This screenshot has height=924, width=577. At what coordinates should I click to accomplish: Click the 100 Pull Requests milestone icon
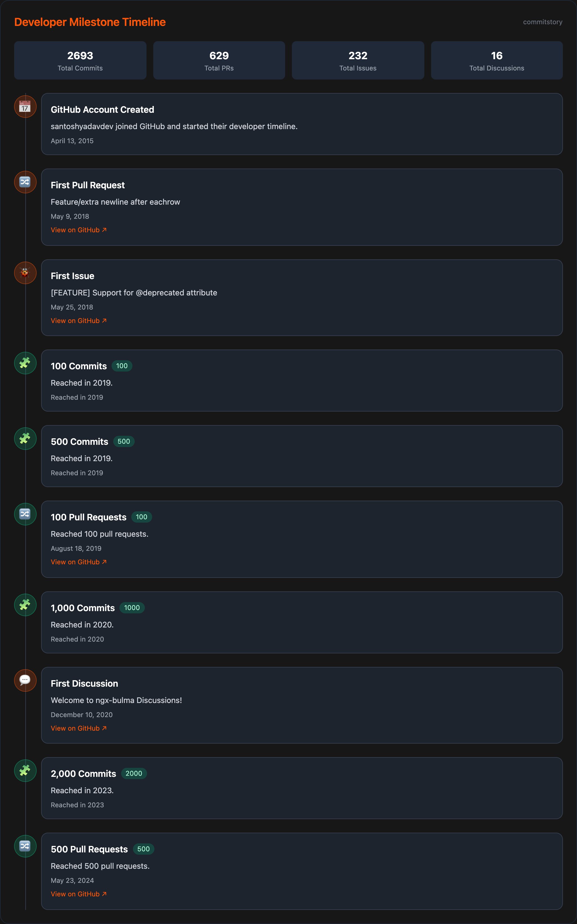click(25, 514)
